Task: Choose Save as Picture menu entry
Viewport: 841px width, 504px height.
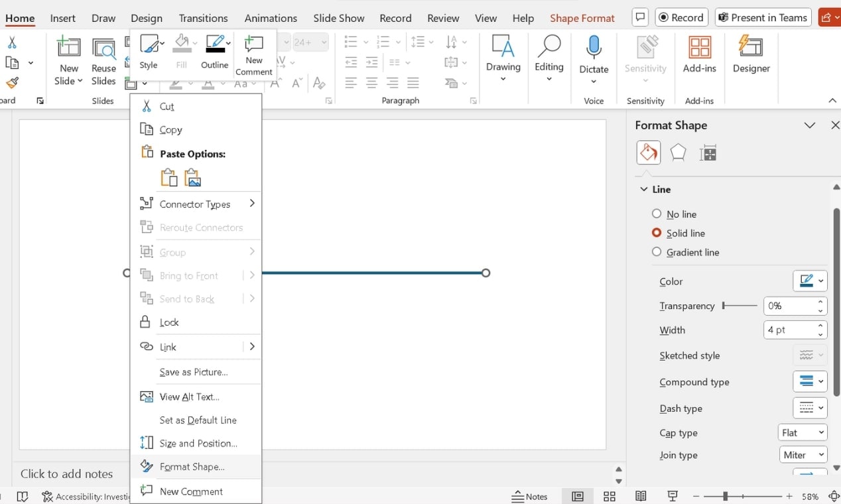Action: [196, 372]
